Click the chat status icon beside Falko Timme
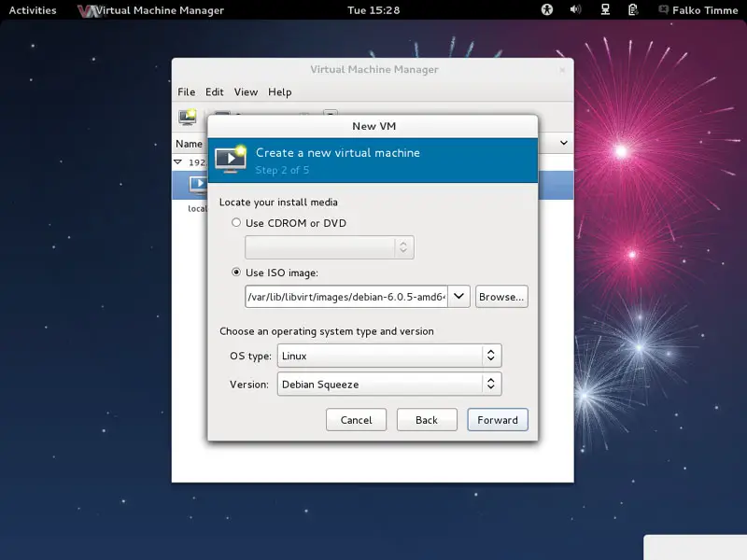The width and height of the screenshot is (747, 560). (x=663, y=10)
